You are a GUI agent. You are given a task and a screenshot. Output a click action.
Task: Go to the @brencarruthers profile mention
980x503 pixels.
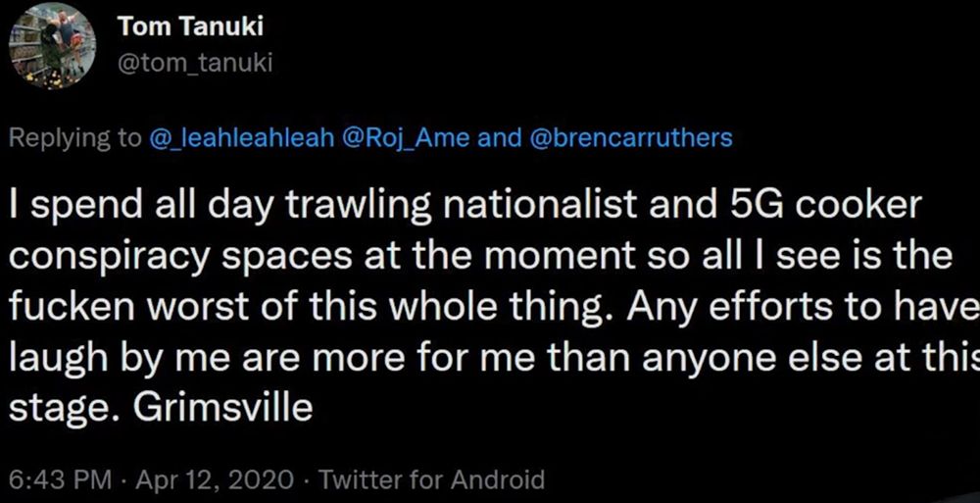coord(630,138)
